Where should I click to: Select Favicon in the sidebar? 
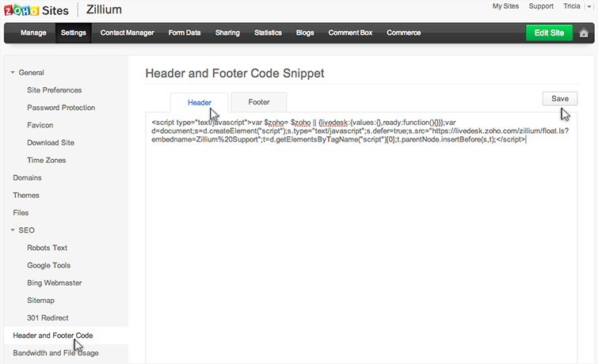pyautogui.click(x=40, y=125)
